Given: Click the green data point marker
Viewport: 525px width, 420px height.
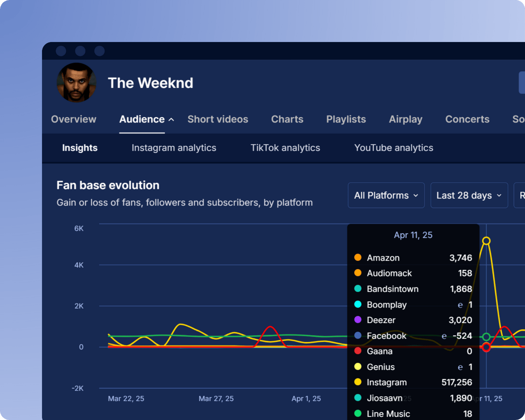Looking at the screenshot, I should pyautogui.click(x=486, y=337).
